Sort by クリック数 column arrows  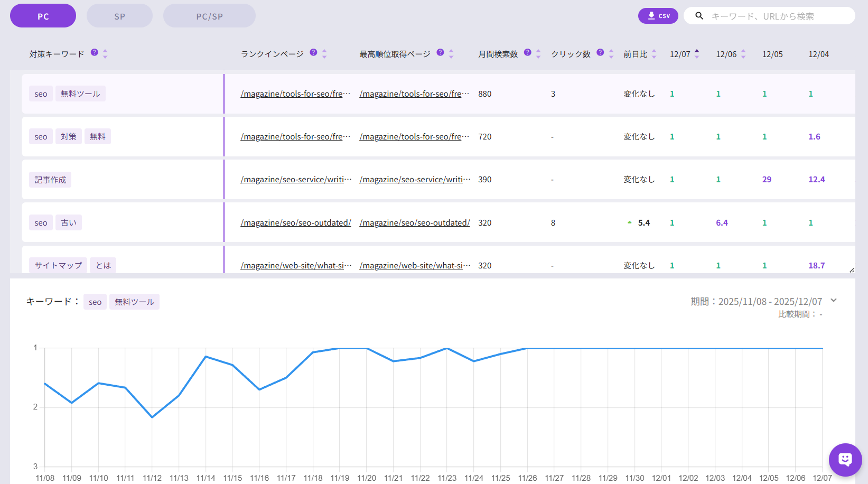coord(611,54)
